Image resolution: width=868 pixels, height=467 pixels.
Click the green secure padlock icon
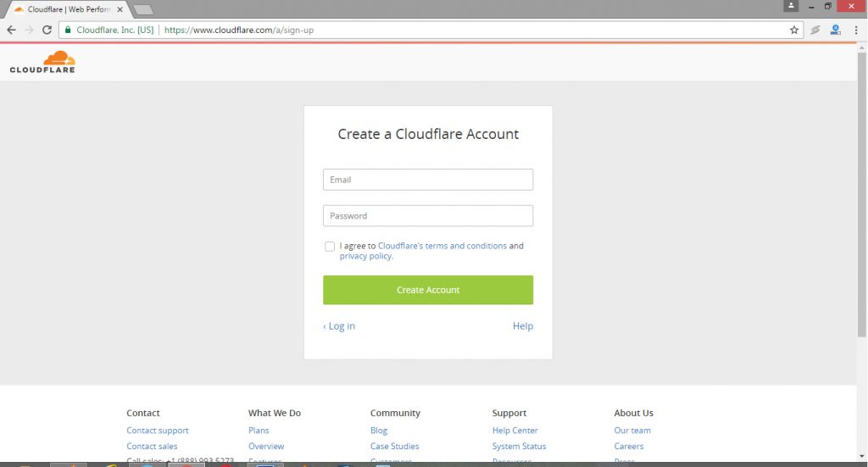(68, 30)
